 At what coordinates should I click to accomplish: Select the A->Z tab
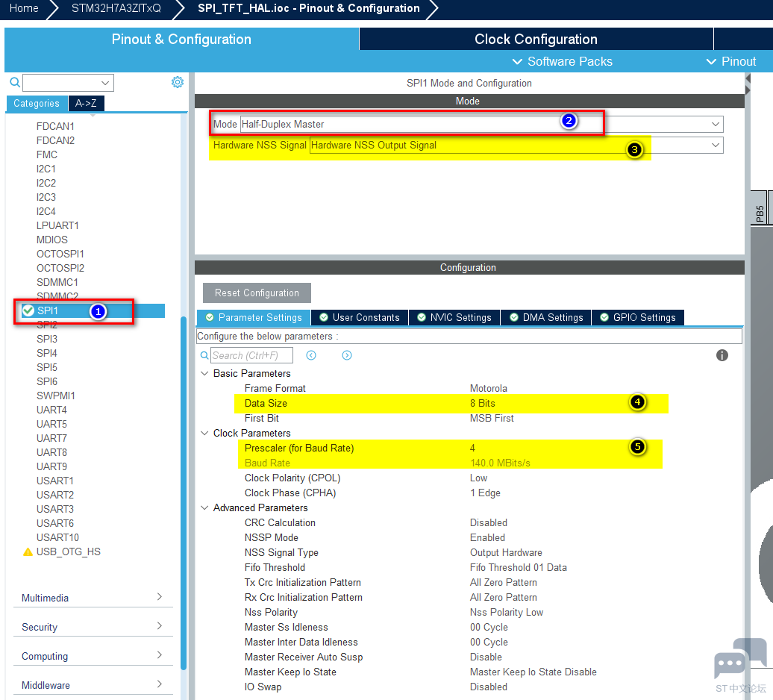pyautogui.click(x=86, y=103)
